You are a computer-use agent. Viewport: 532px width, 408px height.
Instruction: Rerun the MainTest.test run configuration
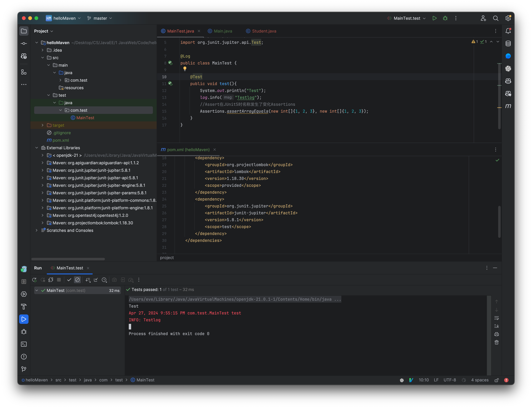tap(34, 280)
